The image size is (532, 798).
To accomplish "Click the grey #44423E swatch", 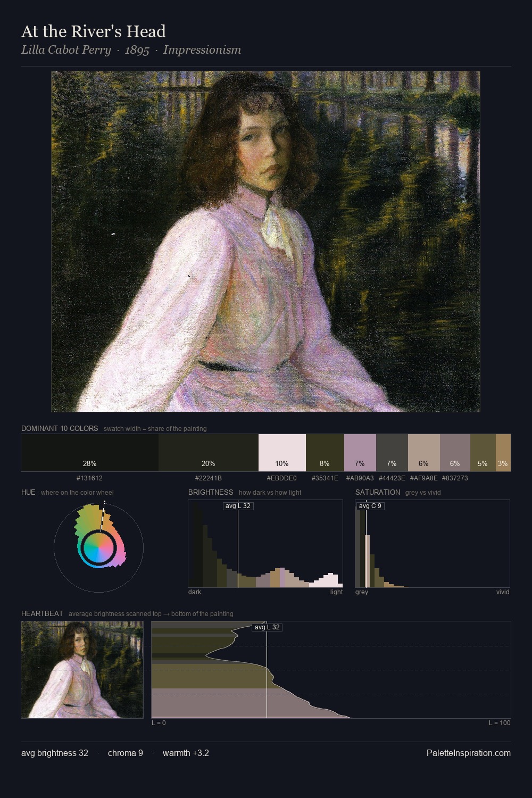I will (x=392, y=453).
